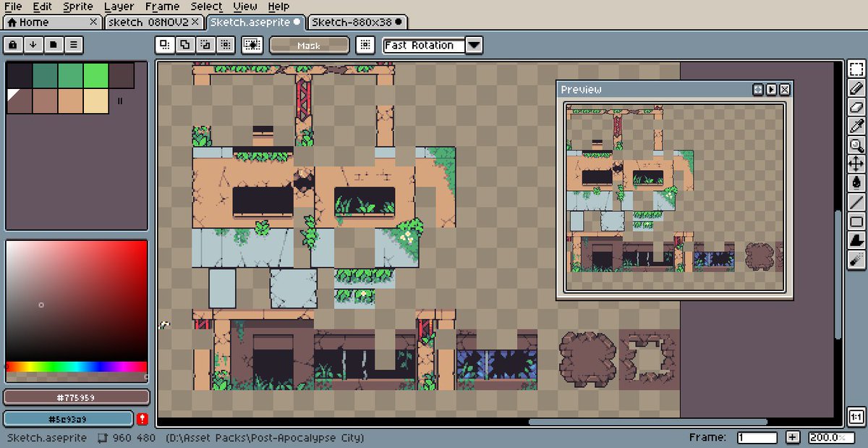Click the Frame number input field
The image size is (868, 448).
coord(757,438)
